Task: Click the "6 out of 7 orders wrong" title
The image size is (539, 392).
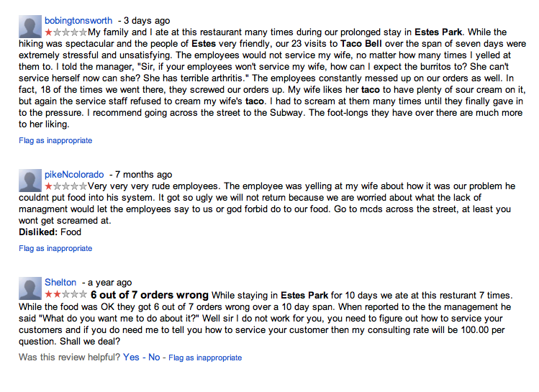Action: [150, 295]
